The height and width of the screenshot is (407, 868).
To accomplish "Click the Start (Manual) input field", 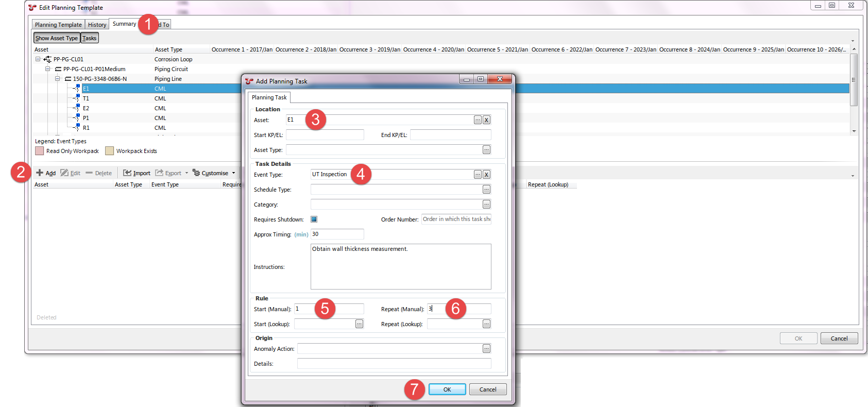I will [329, 309].
